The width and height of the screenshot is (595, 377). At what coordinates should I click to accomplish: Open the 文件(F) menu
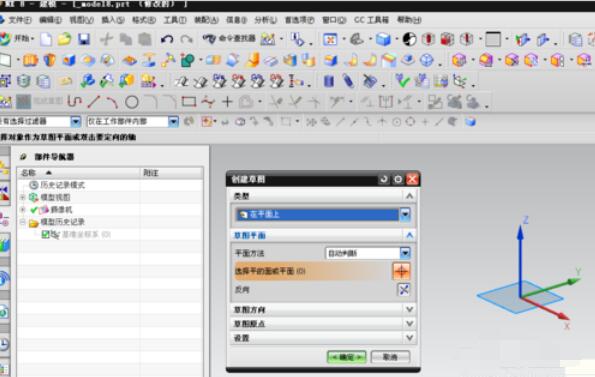click(19, 20)
